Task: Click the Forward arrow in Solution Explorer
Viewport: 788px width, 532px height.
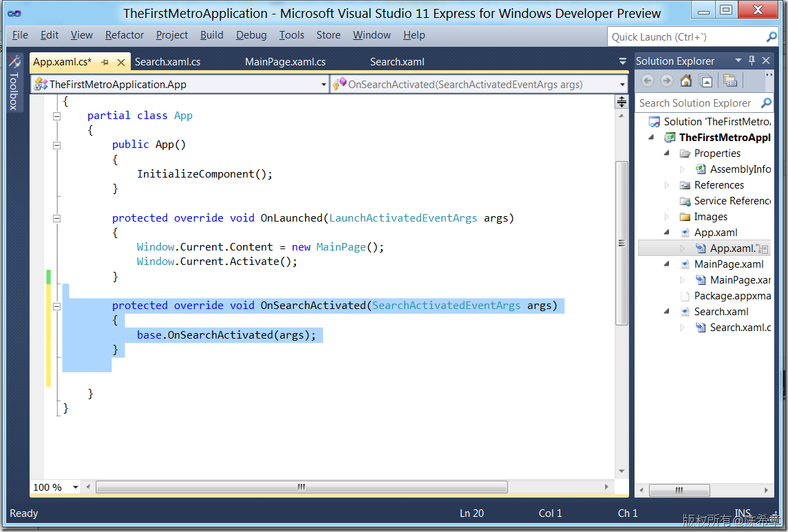Action: pos(666,81)
